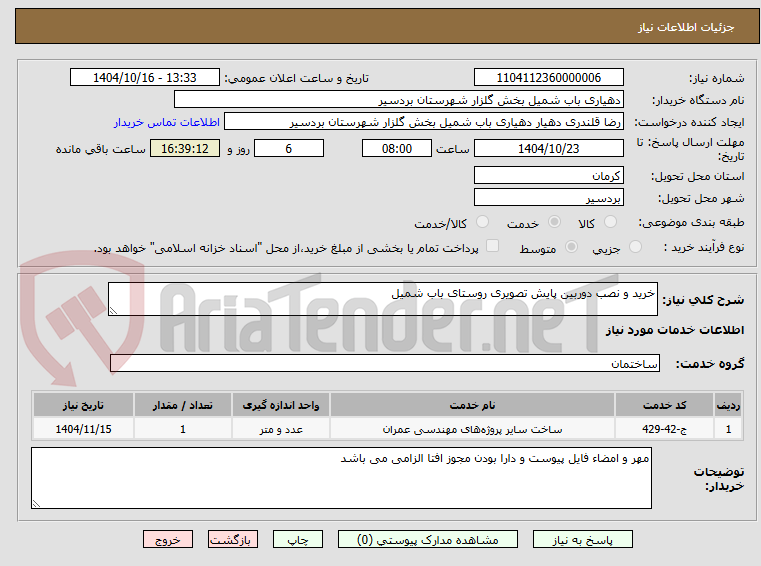Click the واحد اندازه گیری column header
The width and height of the screenshot is (761, 566).
[x=281, y=405]
